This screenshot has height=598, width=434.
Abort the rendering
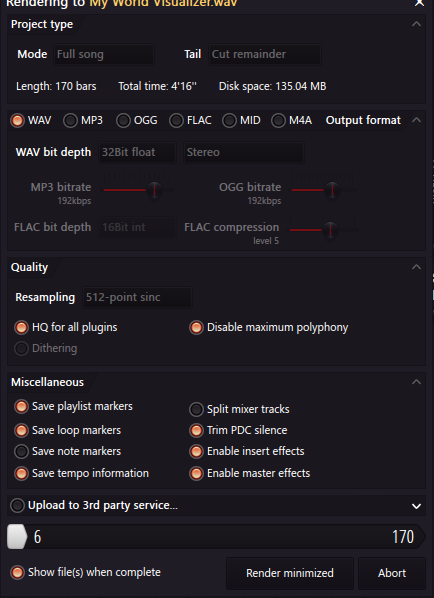tap(392, 573)
